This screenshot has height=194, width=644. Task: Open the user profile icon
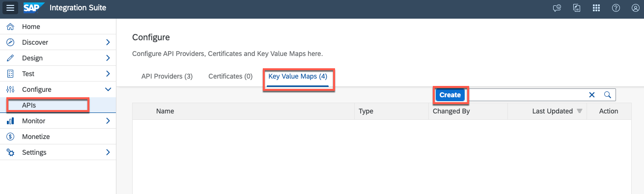click(635, 8)
